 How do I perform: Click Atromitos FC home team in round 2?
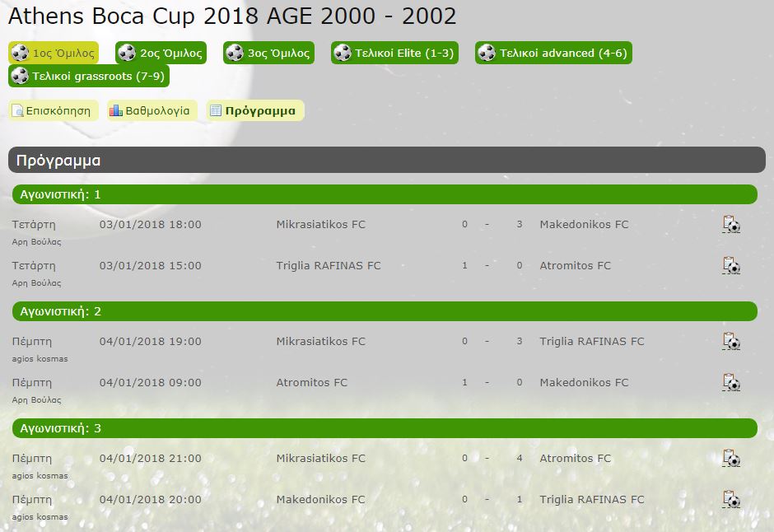[x=311, y=382]
